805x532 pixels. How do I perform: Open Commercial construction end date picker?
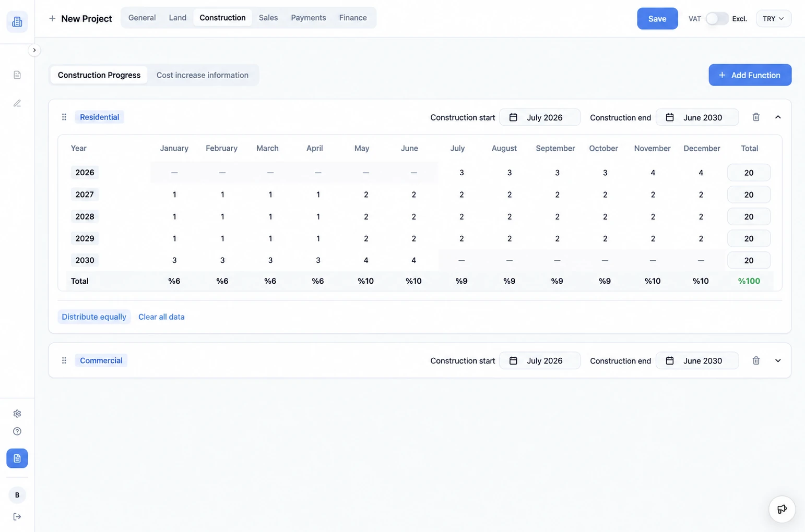click(697, 361)
